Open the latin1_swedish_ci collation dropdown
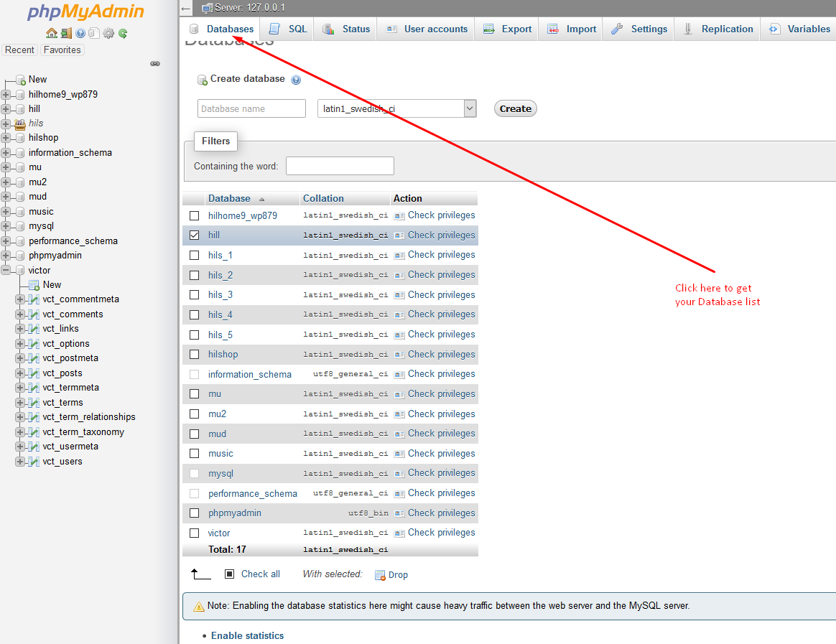This screenshot has height=644, width=836. coord(396,109)
